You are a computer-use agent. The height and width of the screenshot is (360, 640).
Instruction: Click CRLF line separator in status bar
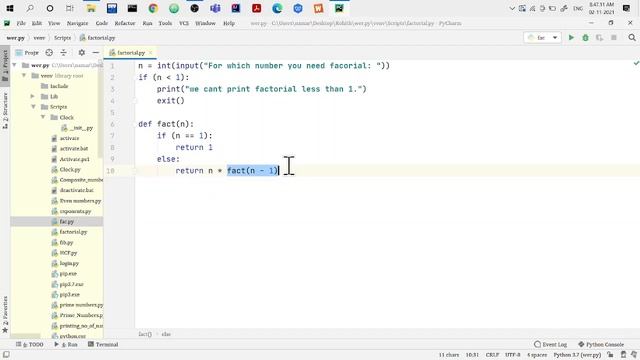click(x=492, y=355)
